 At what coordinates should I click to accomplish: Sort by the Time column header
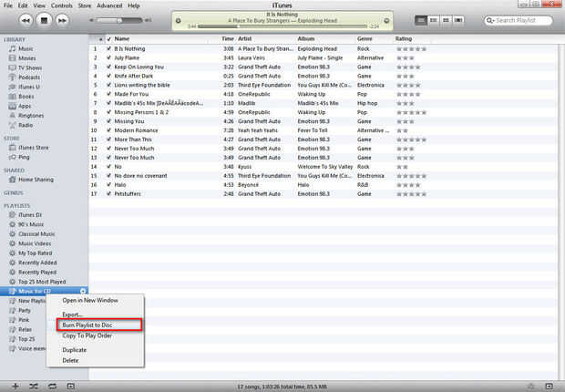click(x=228, y=39)
